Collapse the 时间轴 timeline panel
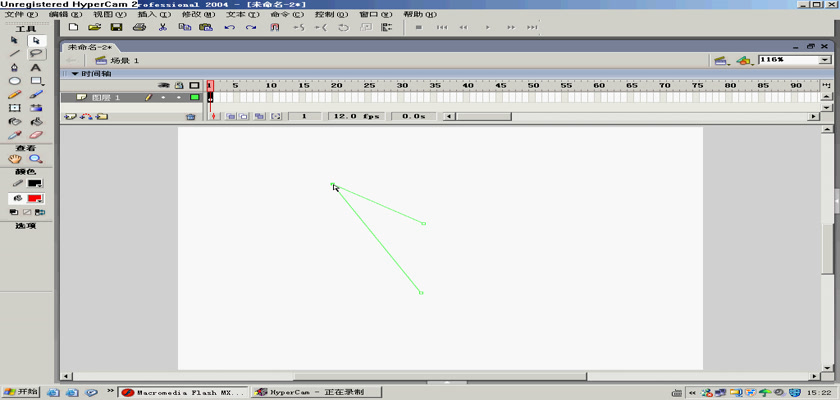 coord(76,74)
